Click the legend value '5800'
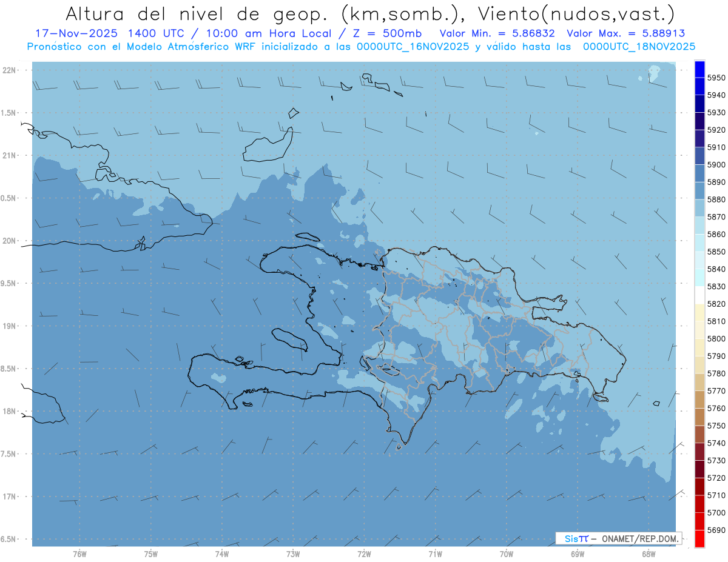The height and width of the screenshot is (562, 728). pyautogui.click(x=716, y=338)
